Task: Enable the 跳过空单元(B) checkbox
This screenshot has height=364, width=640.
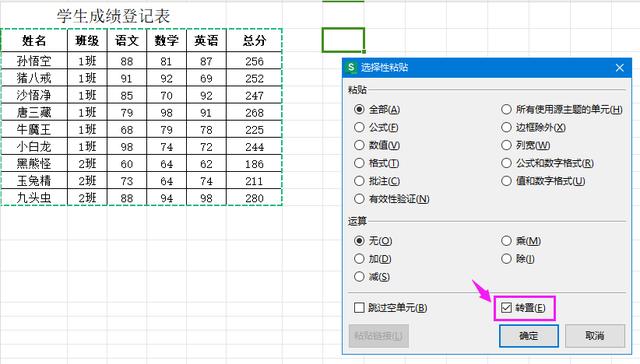Action: point(391,308)
